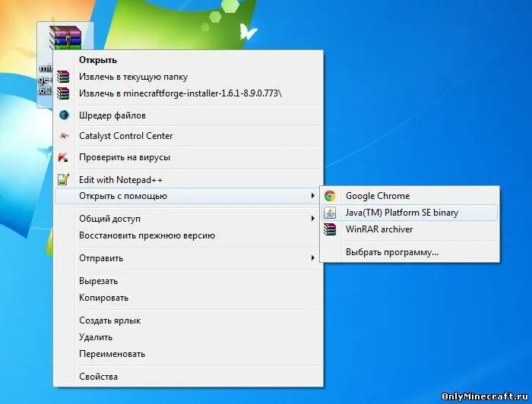Open 'Catalyst Control Center' menu entry
Screen dimensions: 532x404
(188, 136)
